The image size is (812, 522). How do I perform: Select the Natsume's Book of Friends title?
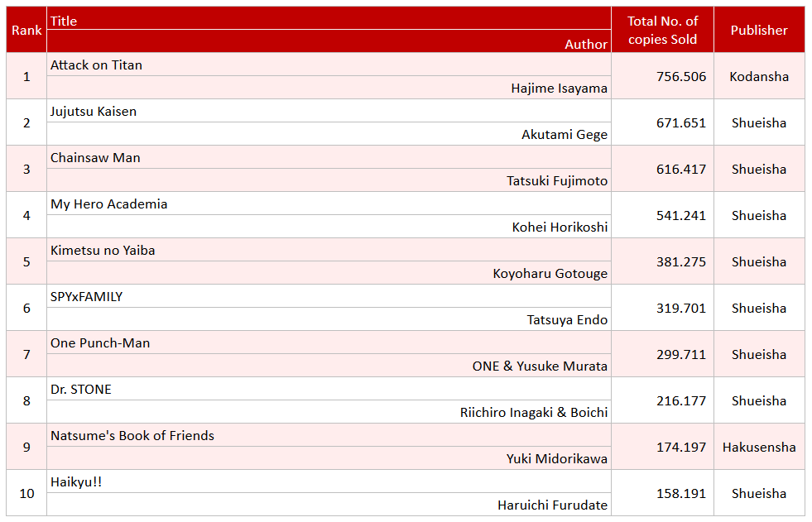tap(329, 435)
